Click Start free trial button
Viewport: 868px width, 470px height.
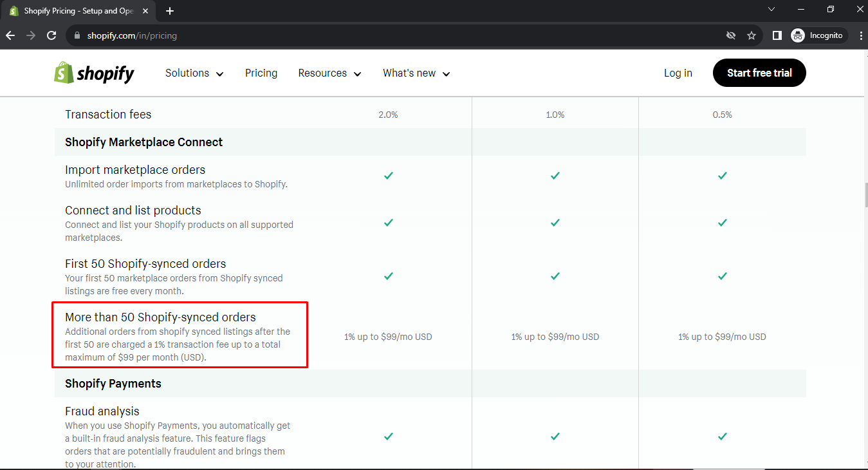[759, 73]
